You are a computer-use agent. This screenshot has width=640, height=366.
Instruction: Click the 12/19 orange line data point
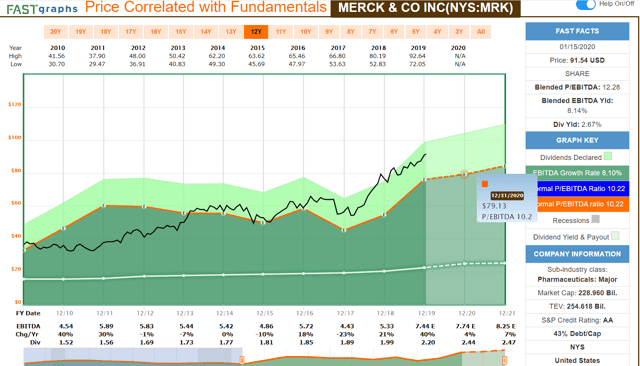coord(424,180)
